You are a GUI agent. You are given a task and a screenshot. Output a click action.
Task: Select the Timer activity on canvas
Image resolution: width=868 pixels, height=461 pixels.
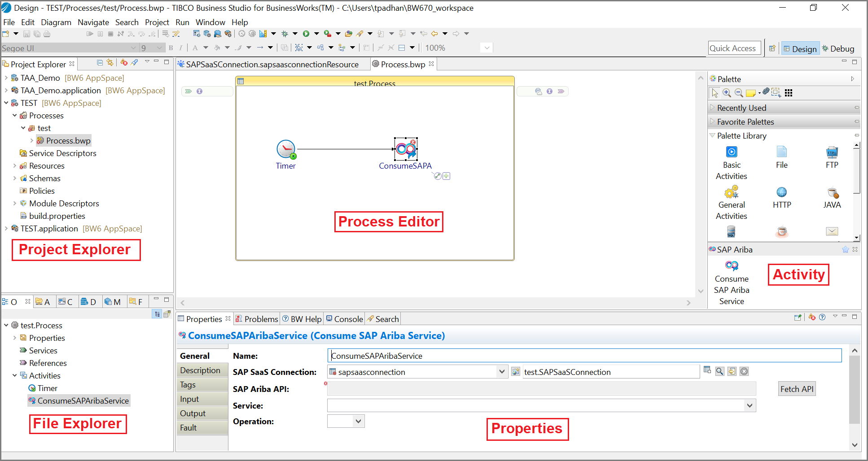pyautogui.click(x=286, y=150)
